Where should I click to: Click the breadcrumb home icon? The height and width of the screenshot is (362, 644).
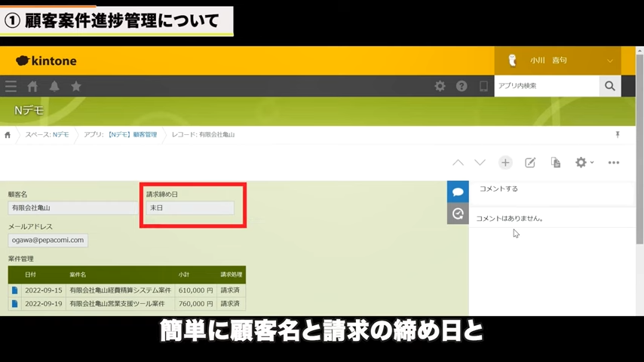pos(8,135)
